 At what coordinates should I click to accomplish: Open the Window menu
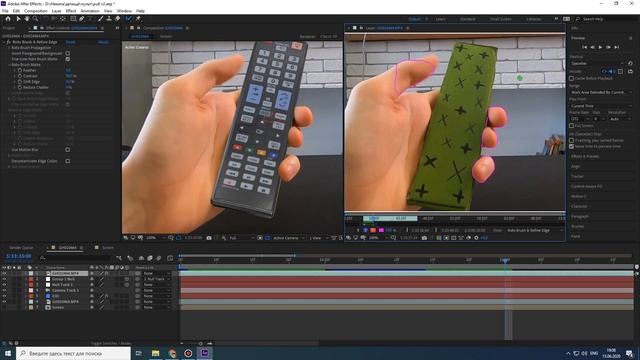[x=124, y=11]
